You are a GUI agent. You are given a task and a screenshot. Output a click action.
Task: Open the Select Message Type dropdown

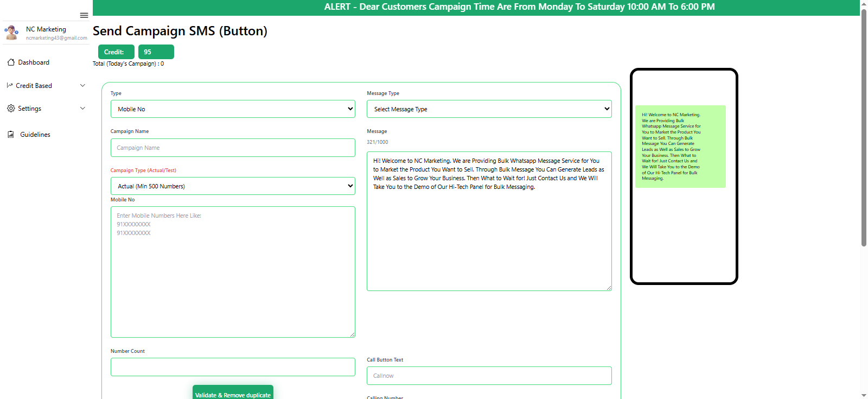pos(489,109)
